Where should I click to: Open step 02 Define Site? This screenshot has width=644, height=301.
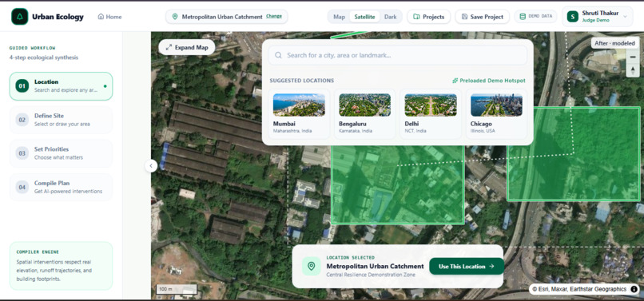pos(61,120)
